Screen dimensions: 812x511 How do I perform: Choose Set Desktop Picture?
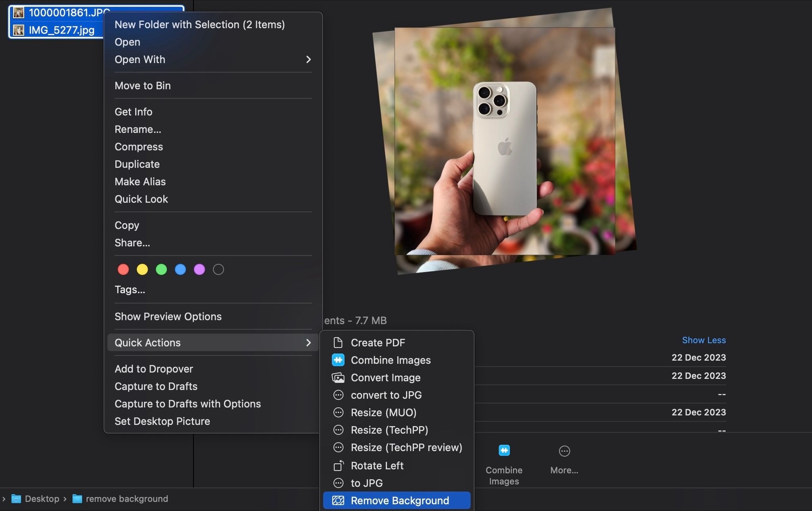[162, 421]
